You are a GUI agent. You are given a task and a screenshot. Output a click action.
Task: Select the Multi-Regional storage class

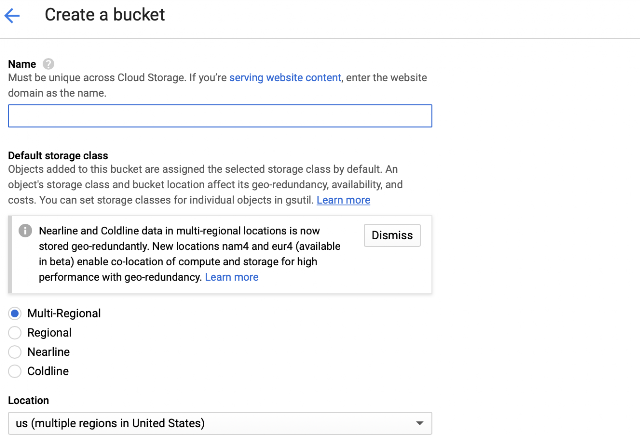tap(15, 313)
